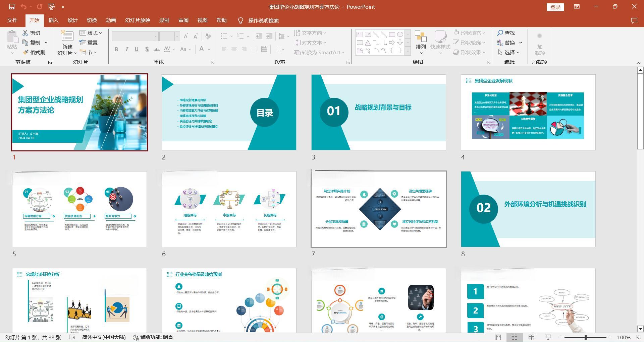Select slide 8 thumbnail 外部环境分析
Viewport: 644px width, 342px height.
[x=528, y=209]
